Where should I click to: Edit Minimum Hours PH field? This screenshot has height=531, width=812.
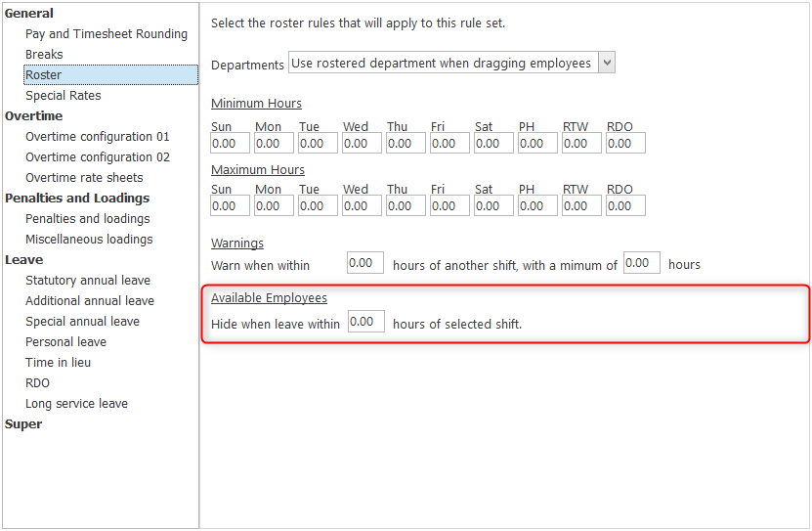point(538,143)
